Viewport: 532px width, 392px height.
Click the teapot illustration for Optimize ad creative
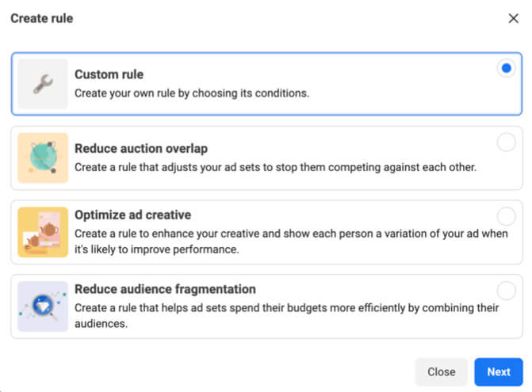point(43,232)
